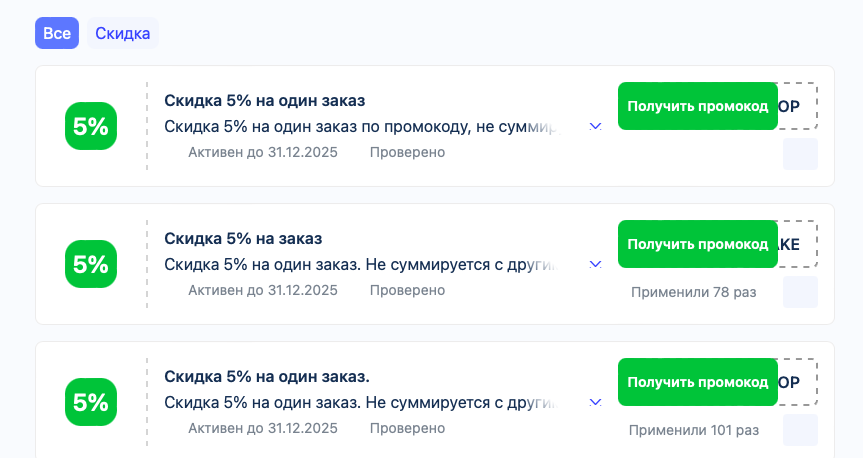
Task: Click the 5% badge on the 101-uses card
Action: [91, 402]
